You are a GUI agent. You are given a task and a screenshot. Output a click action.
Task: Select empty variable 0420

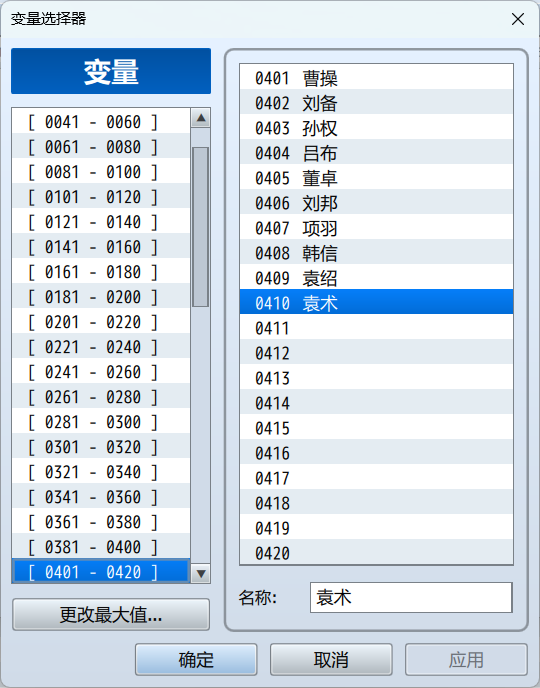[376, 552]
